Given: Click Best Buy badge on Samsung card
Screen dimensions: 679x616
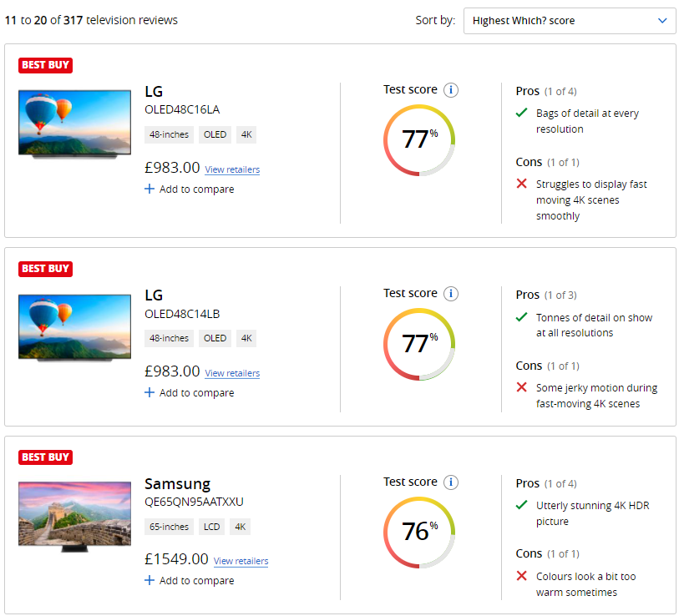Looking at the screenshot, I should pyautogui.click(x=45, y=457).
